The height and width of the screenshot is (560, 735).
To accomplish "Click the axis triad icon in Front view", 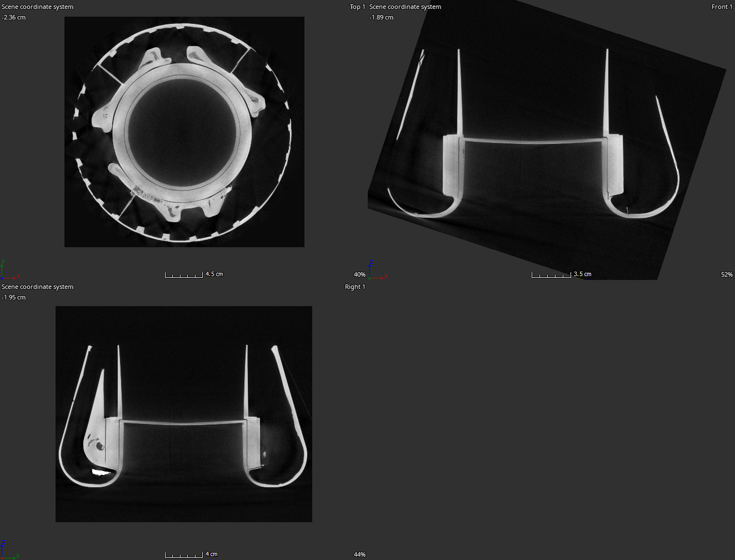I will (377, 270).
